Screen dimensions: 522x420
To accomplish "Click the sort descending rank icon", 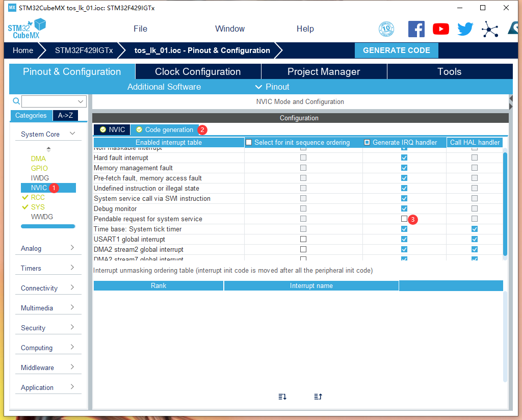I will point(282,397).
